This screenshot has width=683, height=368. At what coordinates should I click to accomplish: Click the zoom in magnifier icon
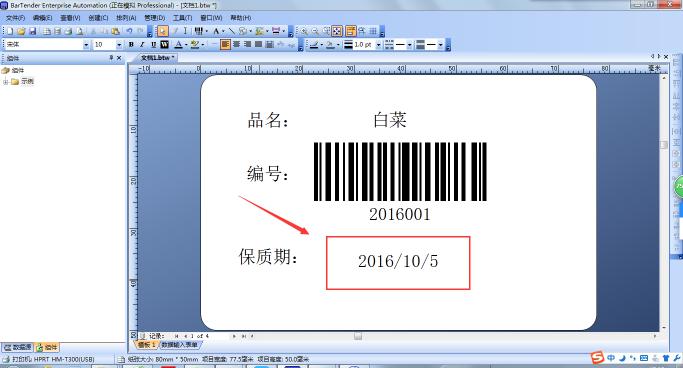304,31
